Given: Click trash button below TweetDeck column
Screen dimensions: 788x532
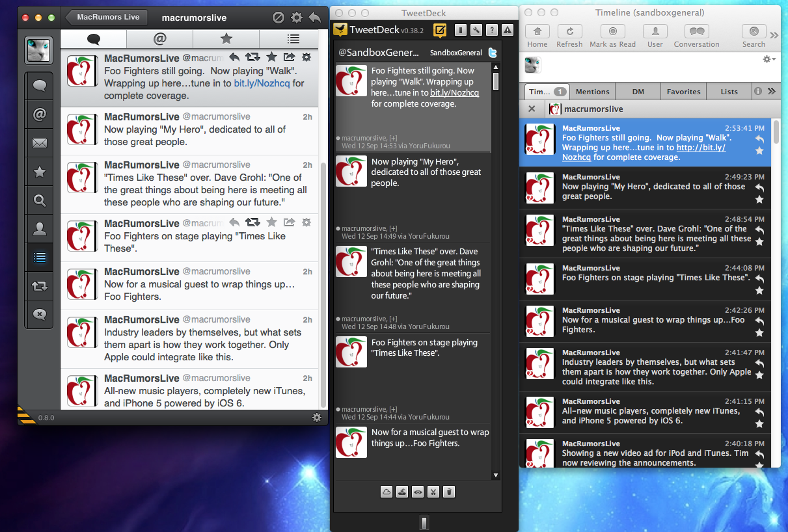Looking at the screenshot, I should pos(448,492).
